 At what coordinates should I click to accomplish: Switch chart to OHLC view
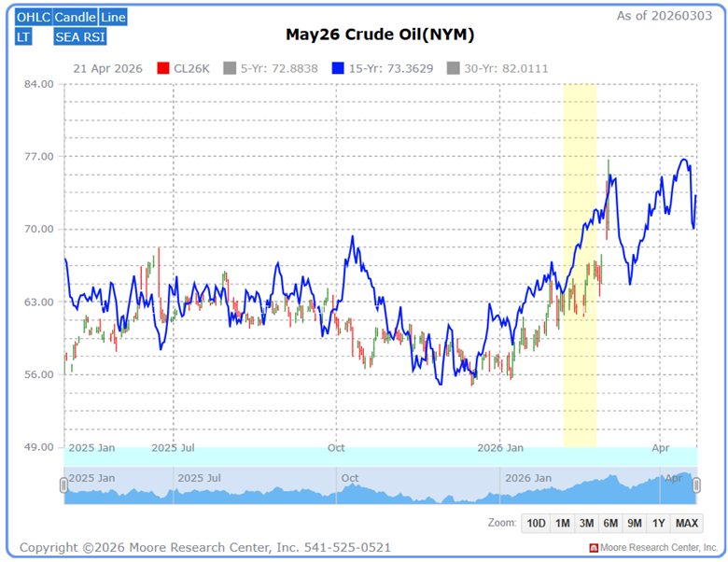tap(34, 17)
